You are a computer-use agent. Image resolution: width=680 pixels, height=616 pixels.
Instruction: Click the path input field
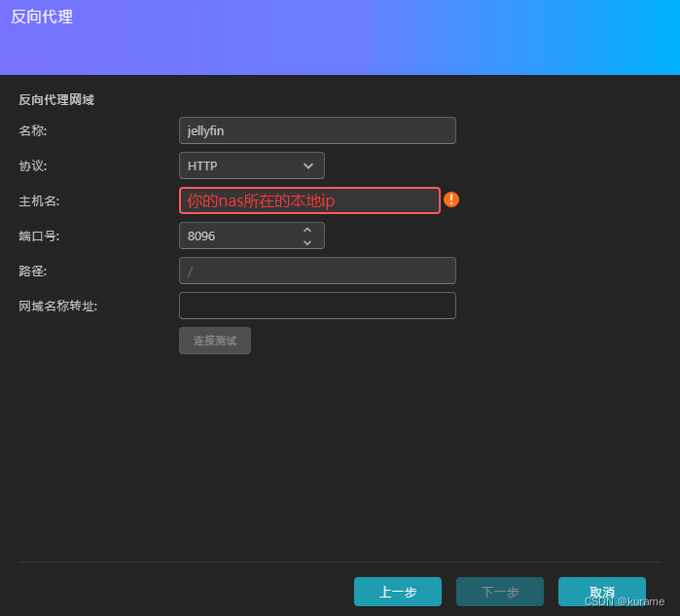[317, 271]
